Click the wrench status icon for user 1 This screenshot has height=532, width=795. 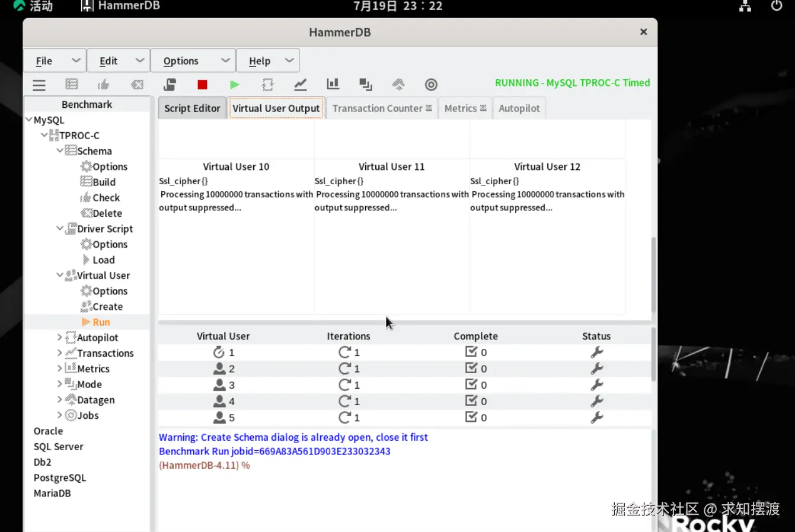pyautogui.click(x=596, y=352)
